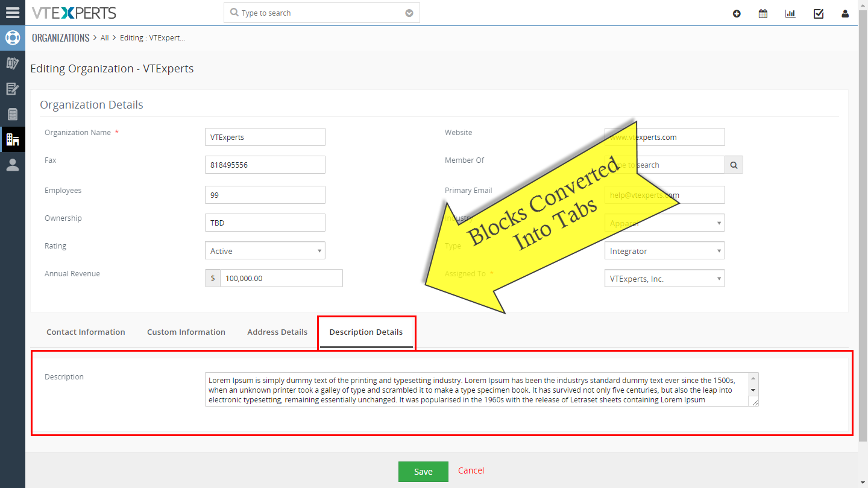Screen dimensions: 868x488
Task: Click the Website input field
Action: point(664,137)
